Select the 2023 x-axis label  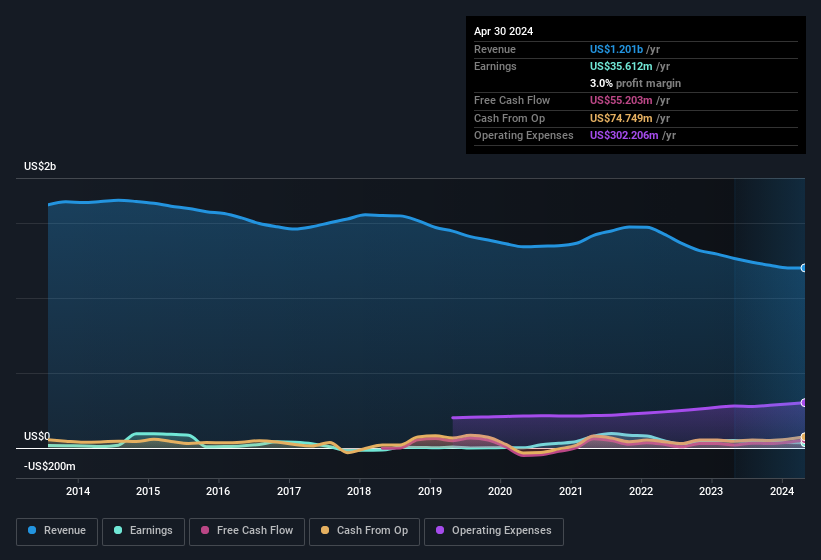(711, 491)
